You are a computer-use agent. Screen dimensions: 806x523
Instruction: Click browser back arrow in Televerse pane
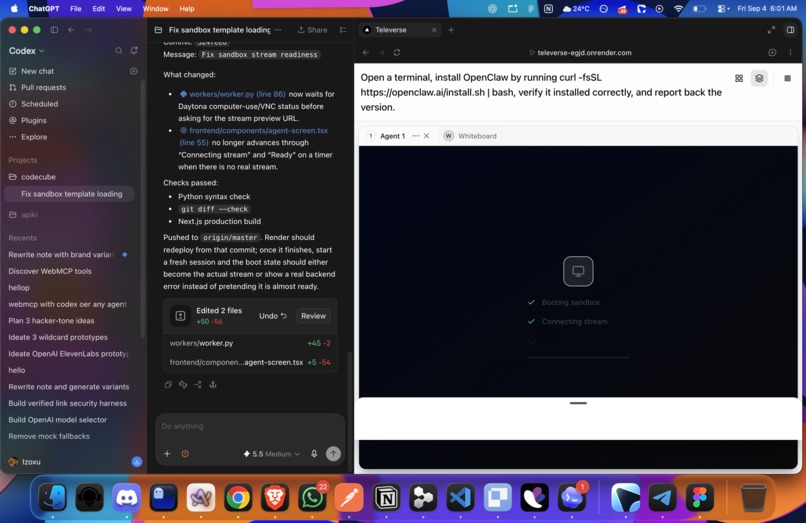[x=366, y=52]
